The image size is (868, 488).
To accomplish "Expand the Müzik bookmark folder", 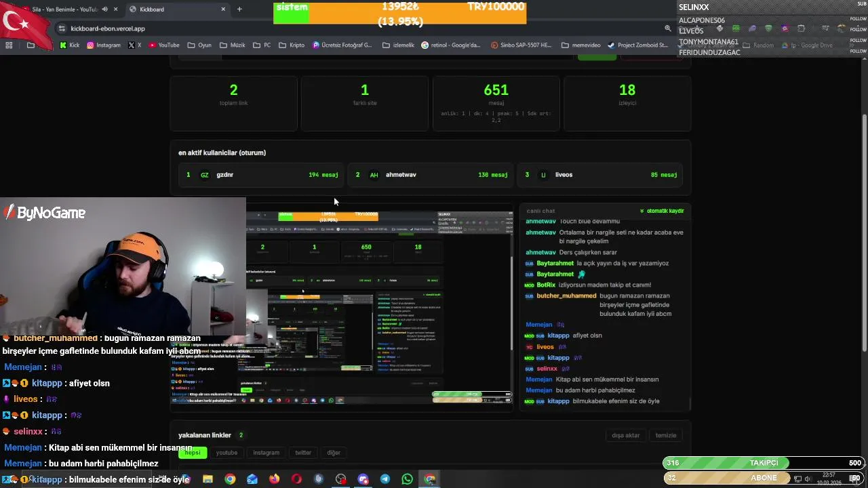I will (233, 45).
